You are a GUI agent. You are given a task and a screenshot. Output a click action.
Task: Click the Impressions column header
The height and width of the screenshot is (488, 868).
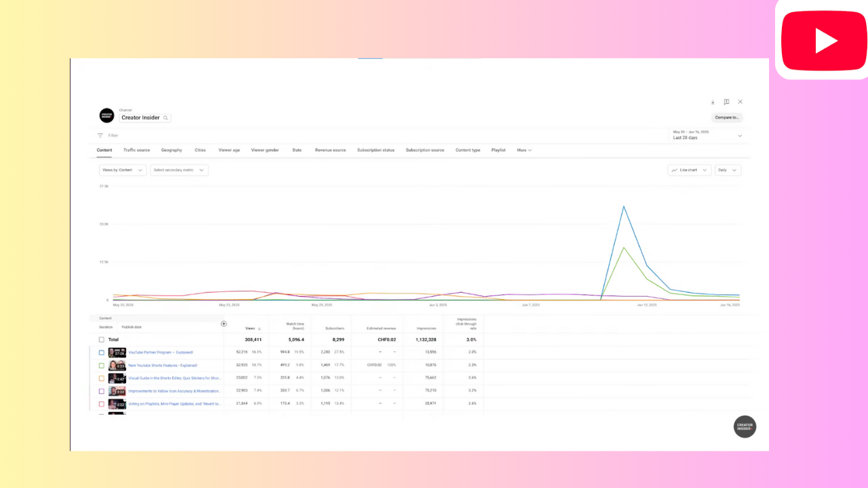click(426, 329)
